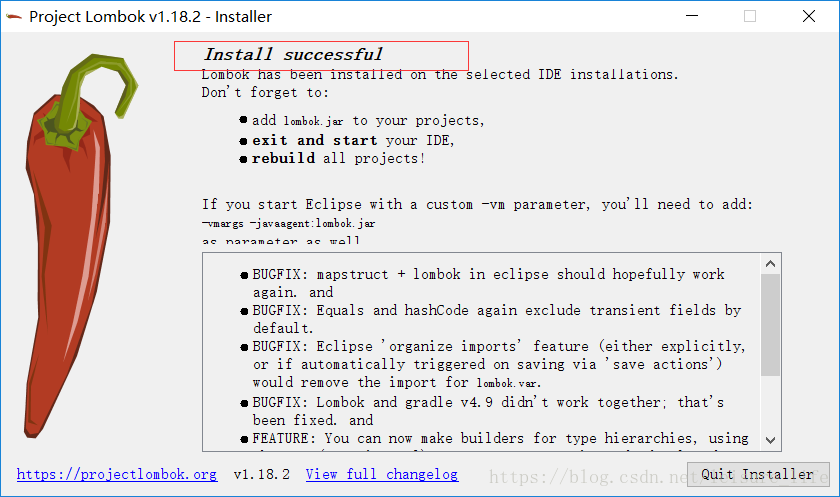The width and height of the screenshot is (840, 497).
Task: Click the 'rebuild all projects!' bullet
Action: (332, 159)
